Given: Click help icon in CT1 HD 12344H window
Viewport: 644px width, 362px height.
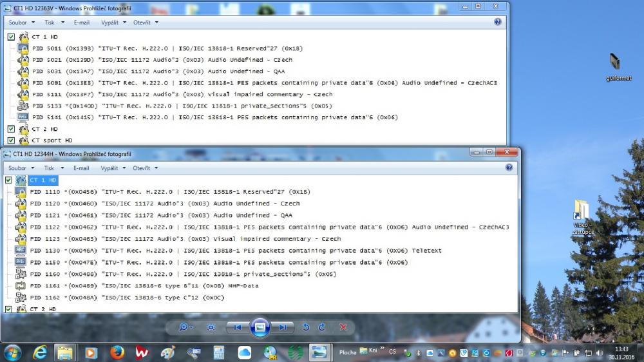Looking at the screenshot, I should (509, 167).
